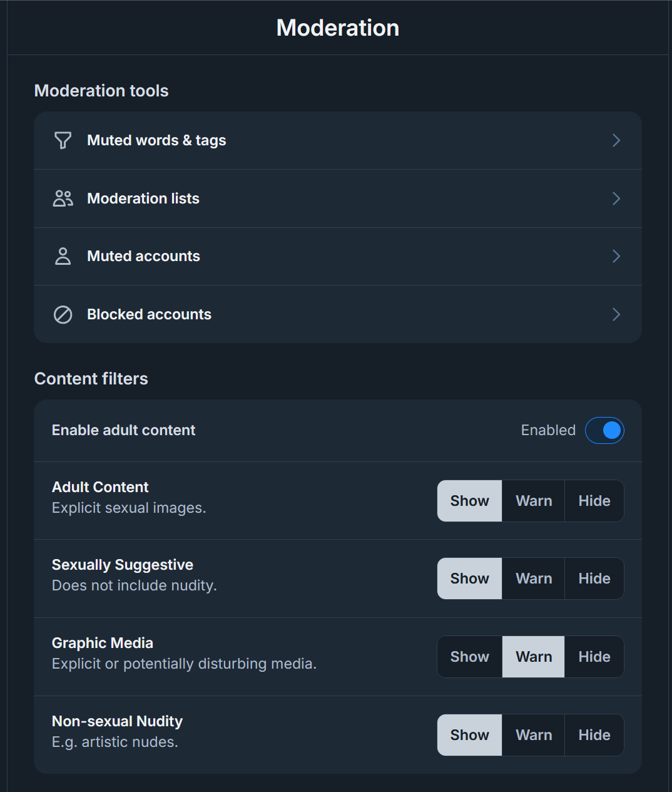The width and height of the screenshot is (672, 792).
Task: Expand Muted words & tags chevron
Action: point(616,140)
